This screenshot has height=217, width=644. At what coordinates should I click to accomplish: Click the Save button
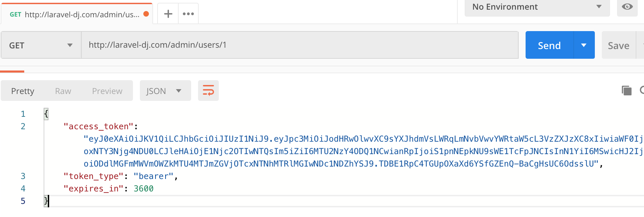pos(618,45)
